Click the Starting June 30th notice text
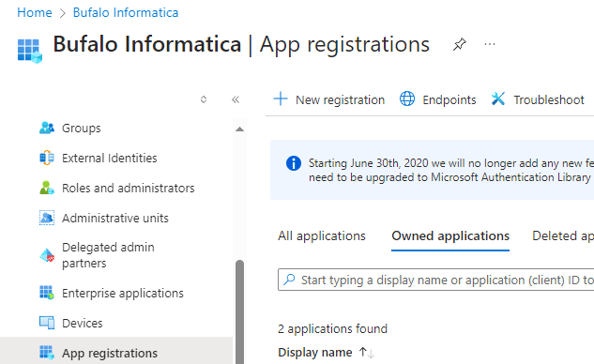 (450, 170)
